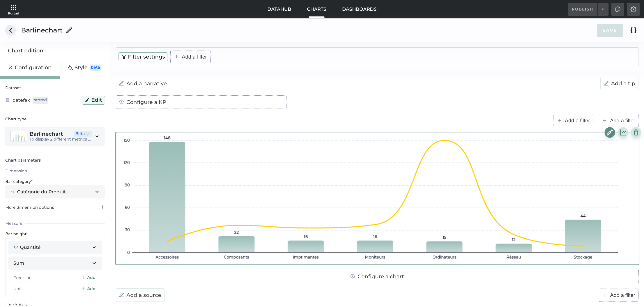
Task: Add Precision to bar height measure
Action: [88, 277]
